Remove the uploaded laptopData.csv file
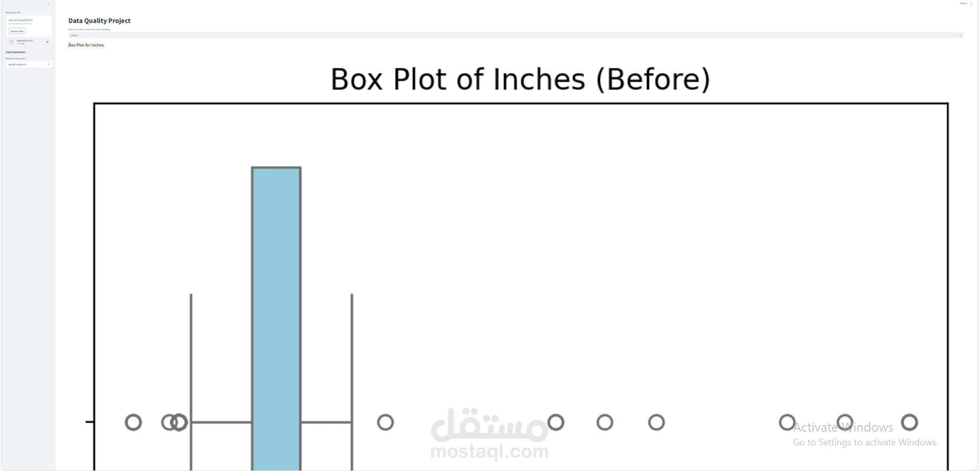The image size is (980, 471). pos(47,42)
